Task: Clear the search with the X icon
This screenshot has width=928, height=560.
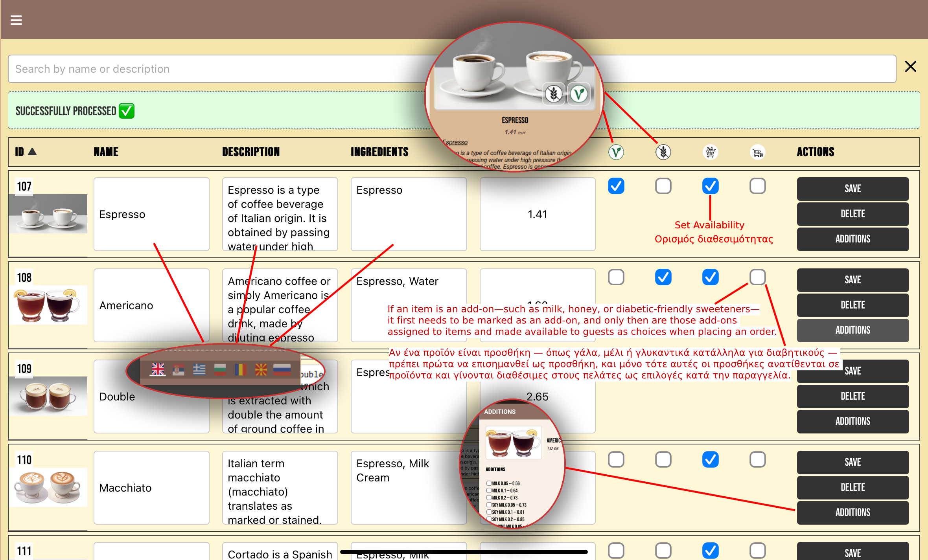Action: coord(911,66)
